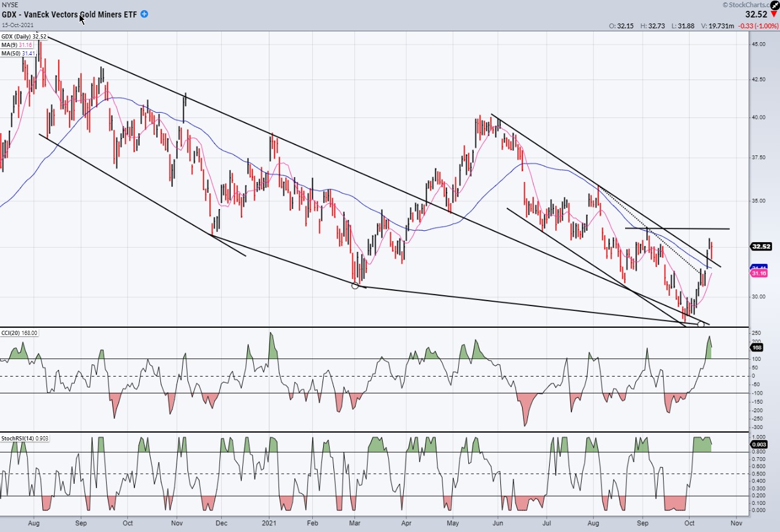Click the black expand icon at the top-right corner

775,5
